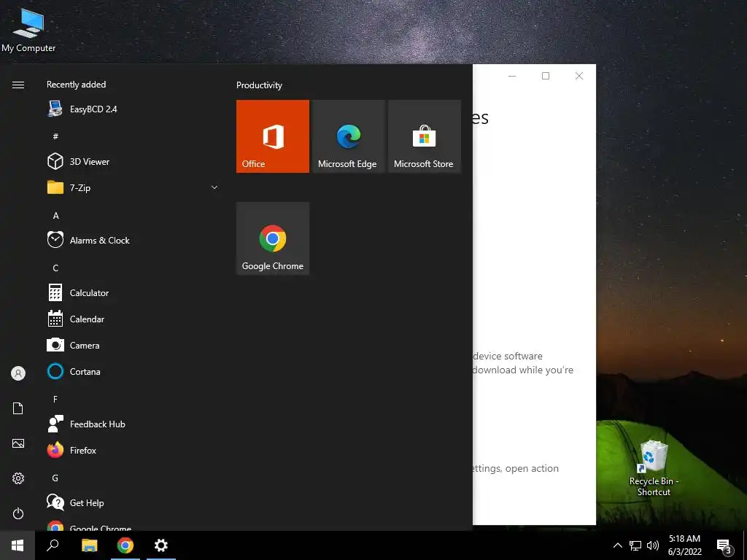Open Feedback Hub
This screenshot has width=747, height=560.
133,424
